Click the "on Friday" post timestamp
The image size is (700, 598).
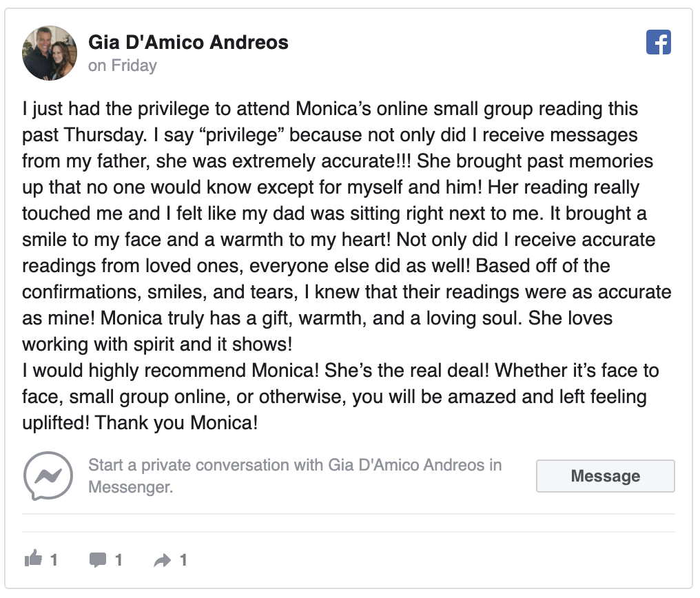tap(123, 66)
